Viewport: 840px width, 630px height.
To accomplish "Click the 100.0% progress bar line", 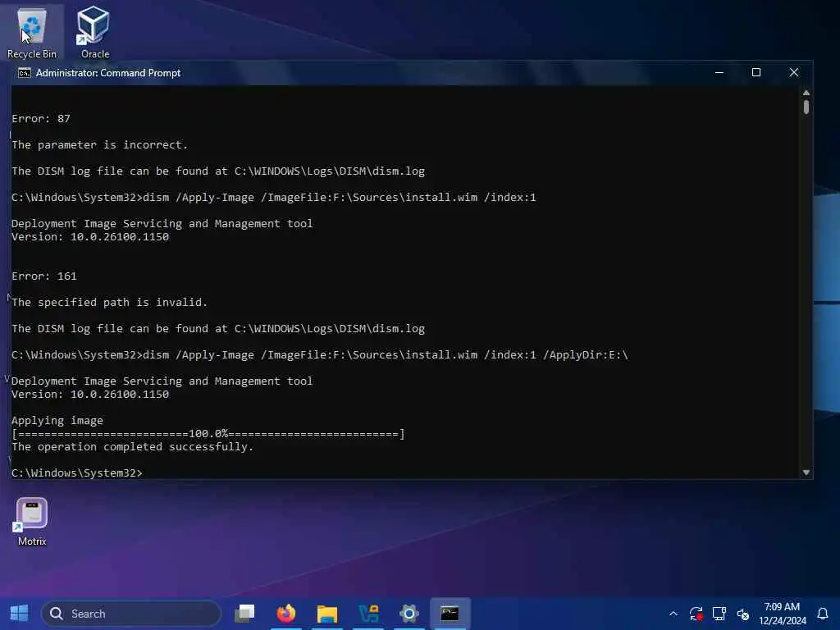I will pos(208,433).
